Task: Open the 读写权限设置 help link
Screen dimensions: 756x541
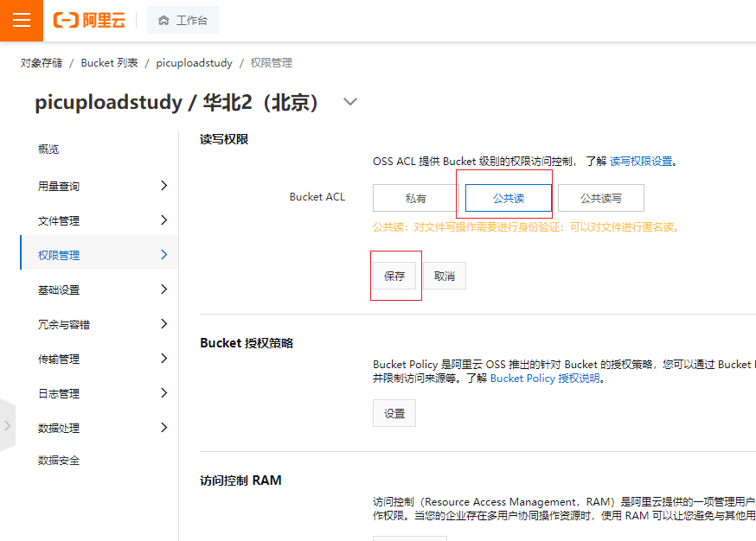Action: 641,162
